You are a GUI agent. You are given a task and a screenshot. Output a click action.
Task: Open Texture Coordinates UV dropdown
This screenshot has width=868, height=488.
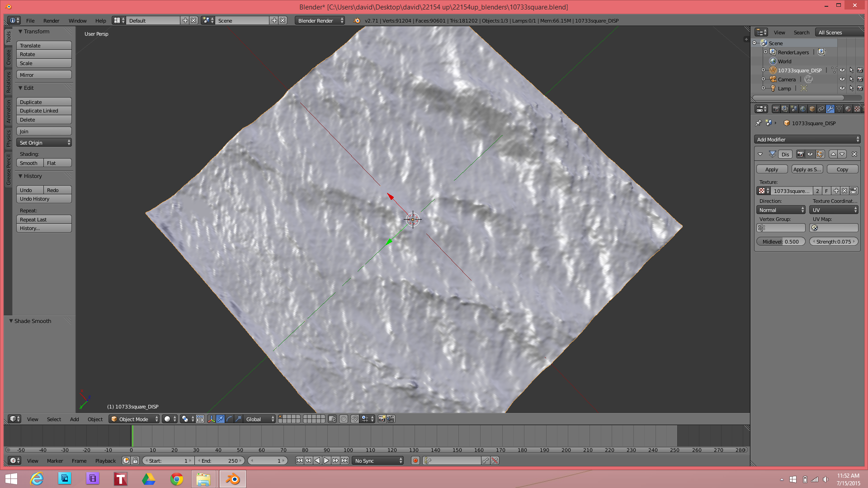pyautogui.click(x=834, y=210)
